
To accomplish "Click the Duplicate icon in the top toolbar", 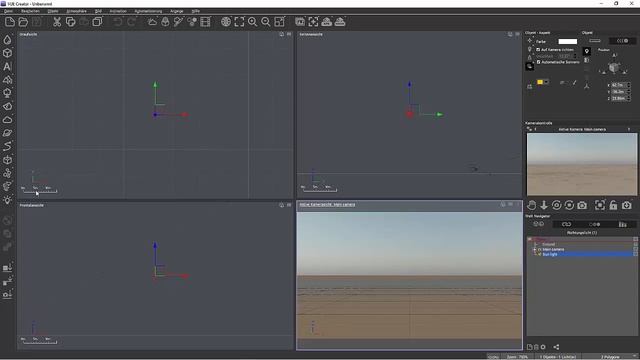I will [97, 22].
